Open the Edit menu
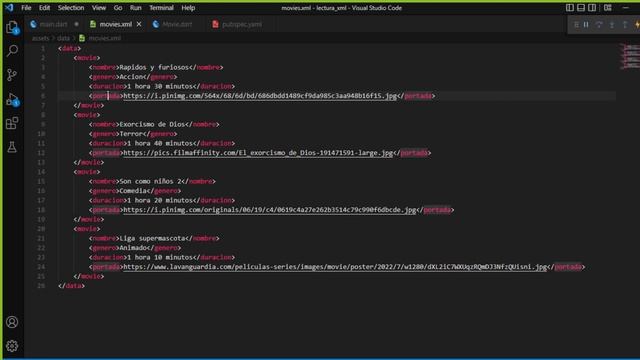 44,8
